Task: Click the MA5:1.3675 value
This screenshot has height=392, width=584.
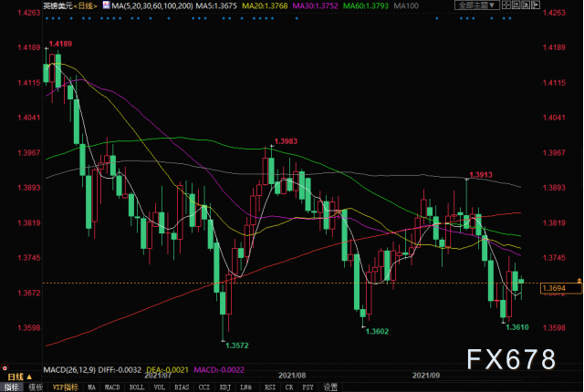Action: click(x=216, y=5)
